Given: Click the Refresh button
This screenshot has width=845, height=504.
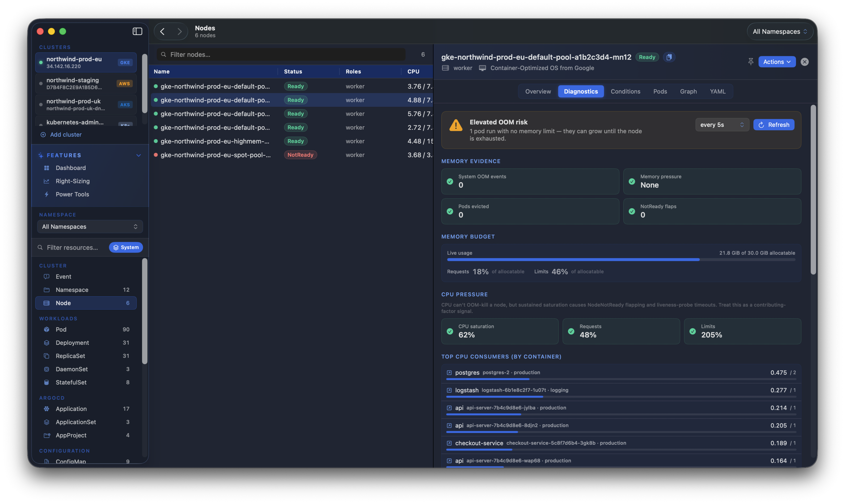Looking at the screenshot, I should (773, 125).
